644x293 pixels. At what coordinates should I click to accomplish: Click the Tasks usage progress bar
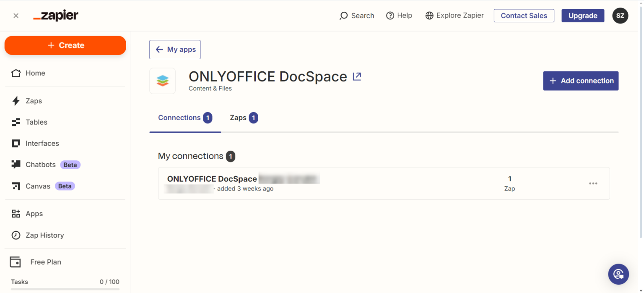[65, 288]
